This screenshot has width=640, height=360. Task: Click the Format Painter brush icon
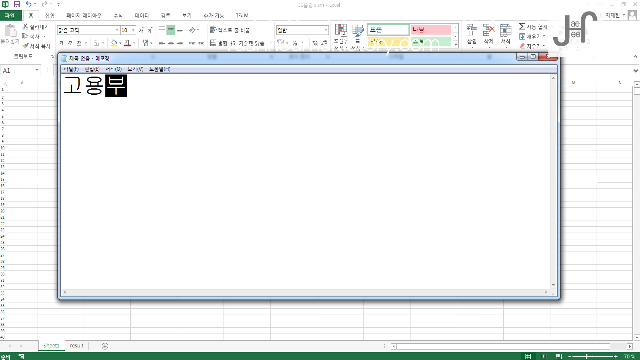[25, 46]
